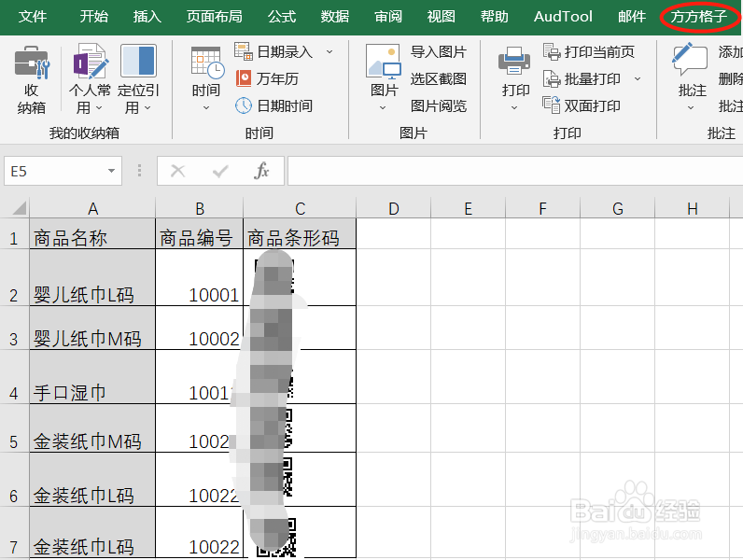Image resolution: width=743 pixels, height=560 pixels.
Task: Select column A header
Action: [x=92, y=208]
